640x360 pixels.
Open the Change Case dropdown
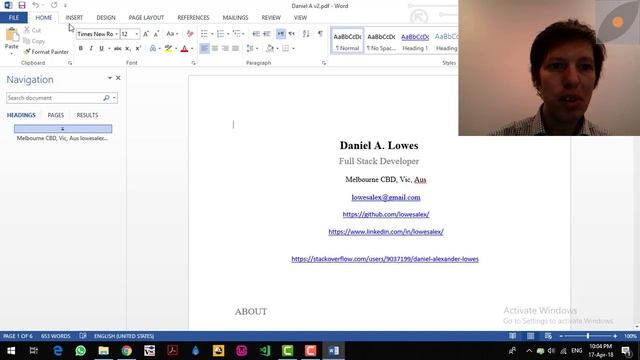point(172,34)
